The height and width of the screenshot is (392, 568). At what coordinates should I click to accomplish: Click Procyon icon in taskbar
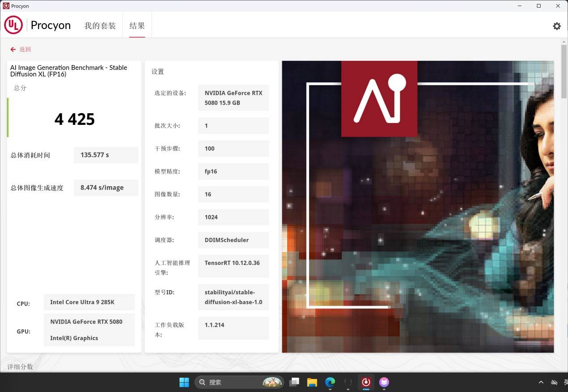tap(366, 382)
